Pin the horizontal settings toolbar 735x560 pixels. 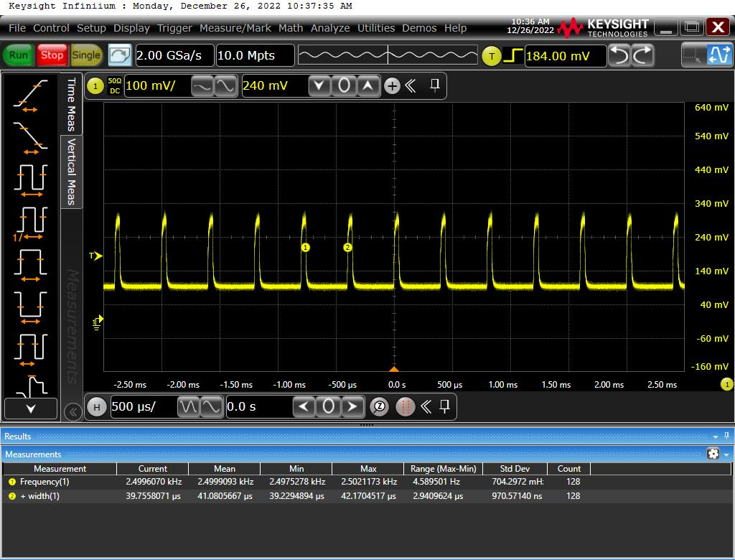pyautogui.click(x=444, y=407)
